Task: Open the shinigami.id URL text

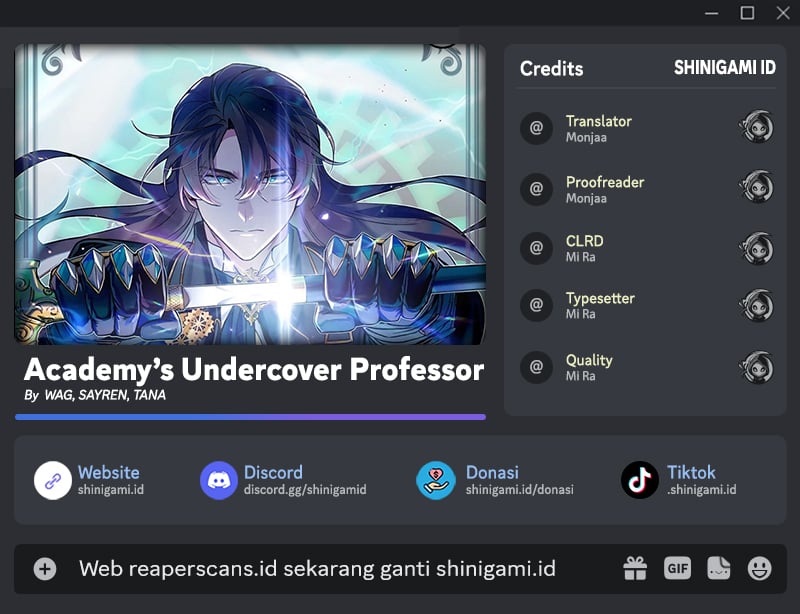Action: [x=111, y=490]
